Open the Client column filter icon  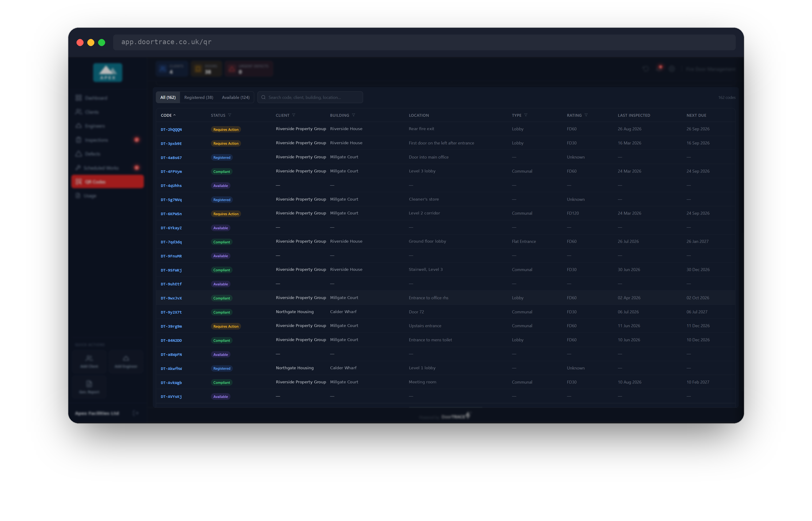pyautogui.click(x=294, y=115)
